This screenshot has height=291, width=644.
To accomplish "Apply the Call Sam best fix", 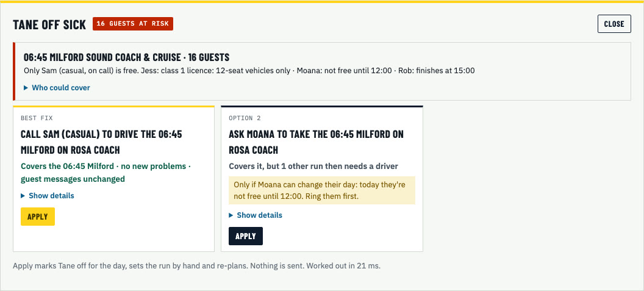I will pos(38,217).
